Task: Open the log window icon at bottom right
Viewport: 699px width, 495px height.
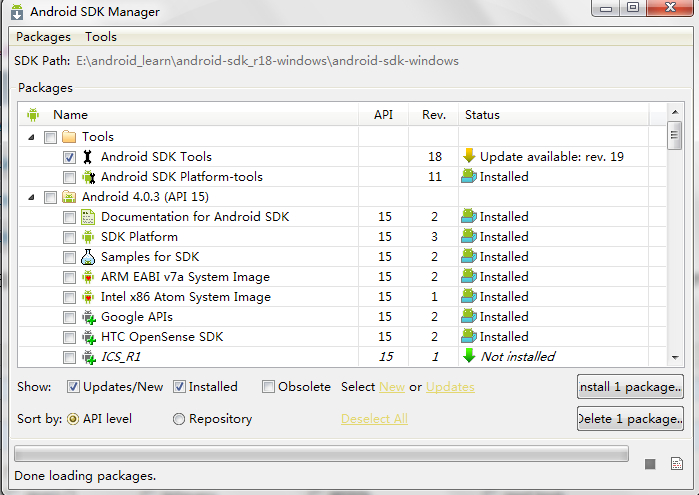Action: tap(677, 464)
